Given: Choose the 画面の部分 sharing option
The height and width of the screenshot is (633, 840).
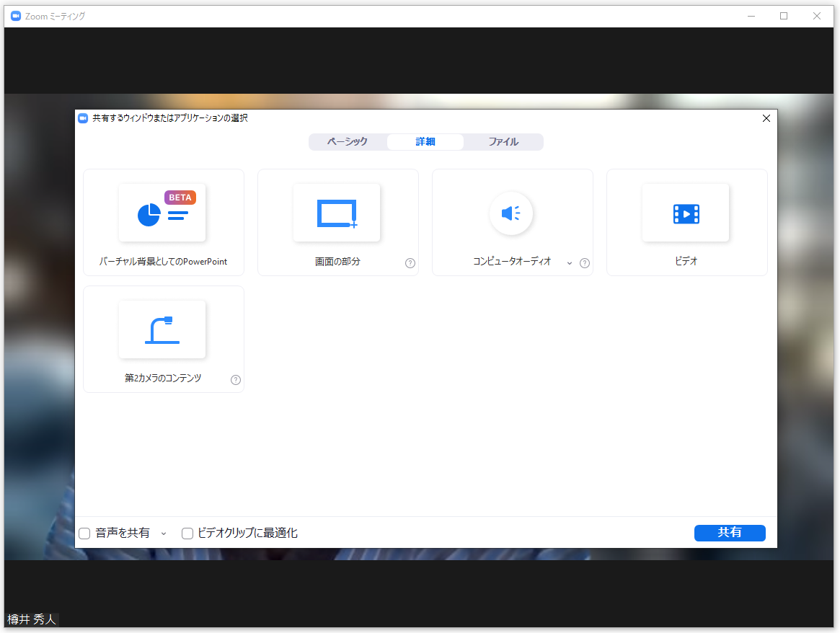Looking at the screenshot, I should 337,213.
